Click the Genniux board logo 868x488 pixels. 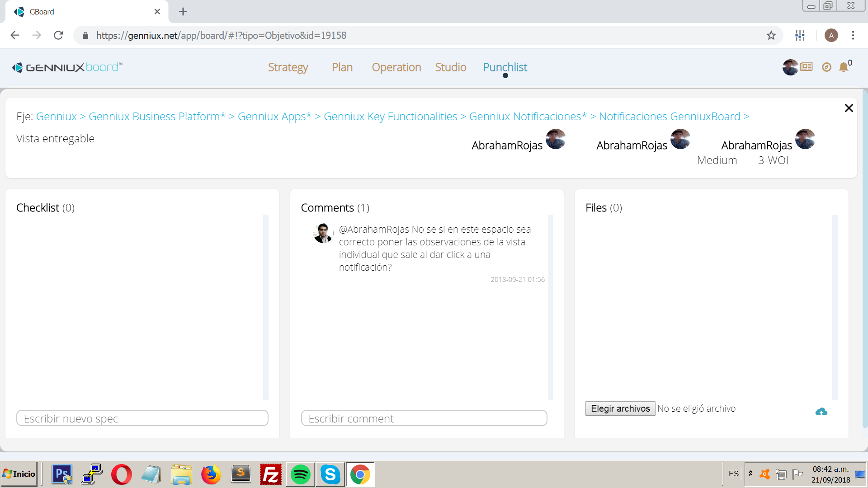(67, 67)
